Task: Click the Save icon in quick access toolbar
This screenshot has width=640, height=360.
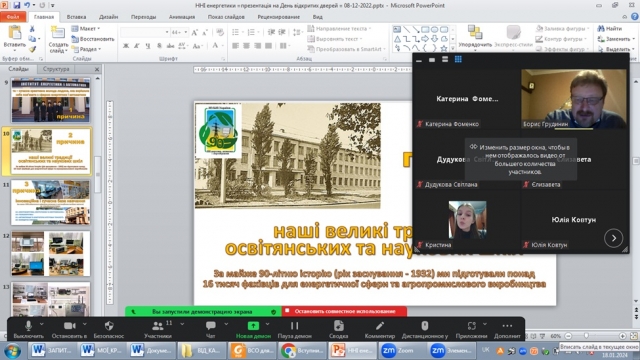Action: pyautogui.click(x=17, y=5)
